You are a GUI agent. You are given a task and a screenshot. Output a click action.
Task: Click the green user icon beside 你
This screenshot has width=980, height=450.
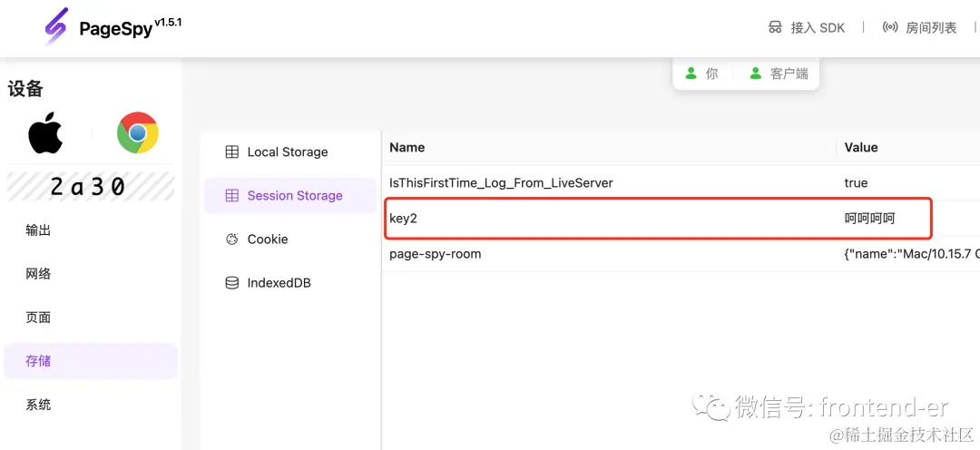691,73
